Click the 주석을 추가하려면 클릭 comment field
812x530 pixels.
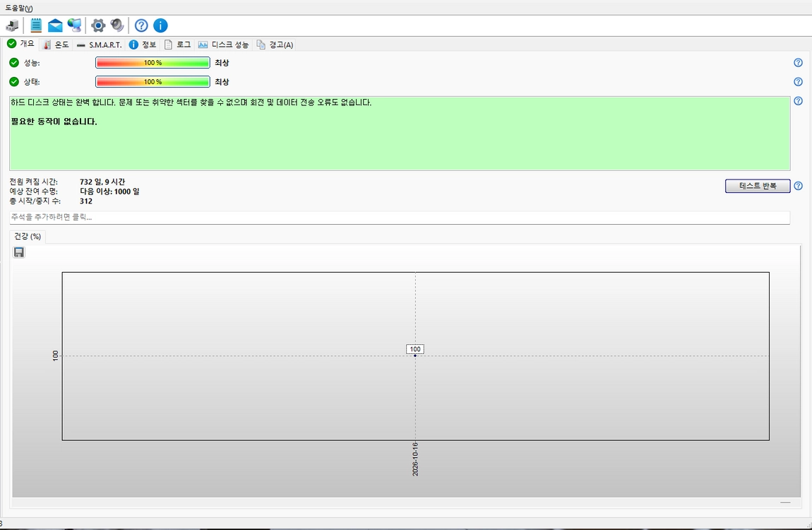tap(400, 218)
